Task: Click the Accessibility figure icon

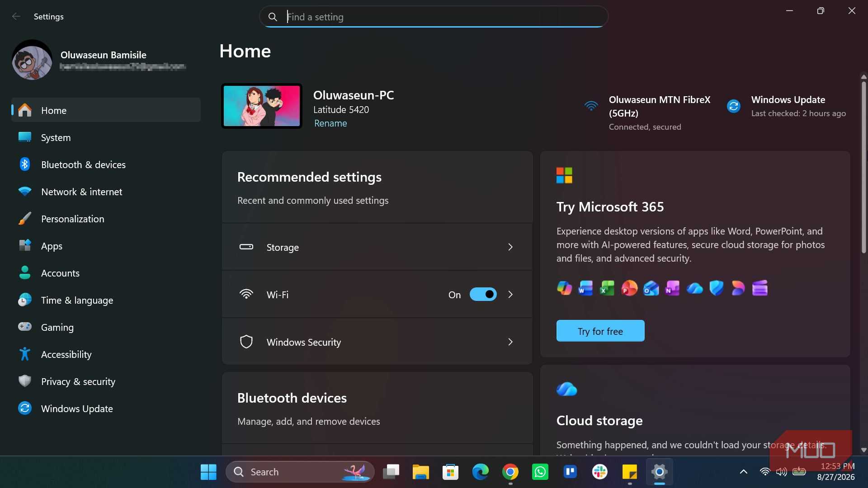Action: click(x=25, y=354)
